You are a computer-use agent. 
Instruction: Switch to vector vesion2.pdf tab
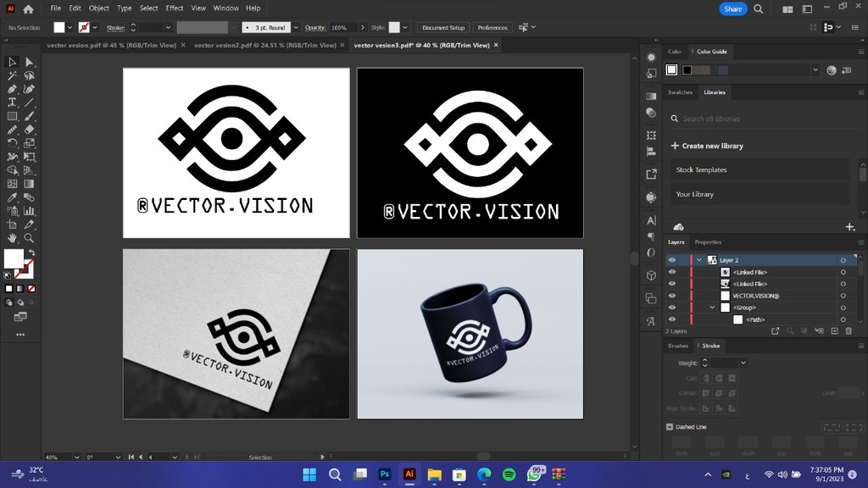point(265,46)
